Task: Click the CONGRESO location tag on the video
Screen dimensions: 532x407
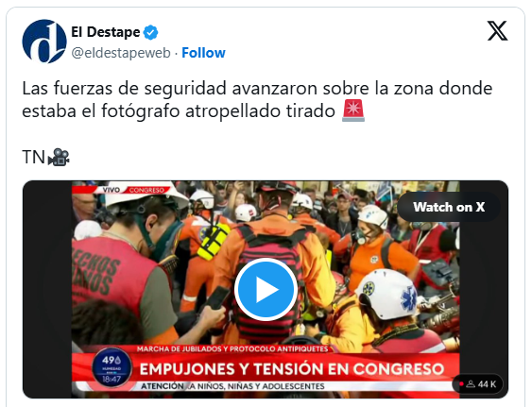Action: (146, 190)
